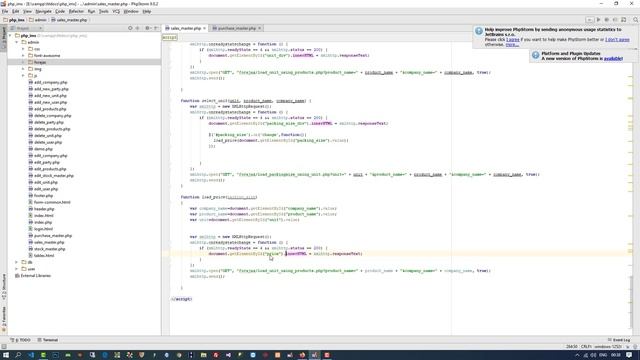Open the Tools menu
The width and height of the screenshot is (640, 360).
click(x=104, y=11)
